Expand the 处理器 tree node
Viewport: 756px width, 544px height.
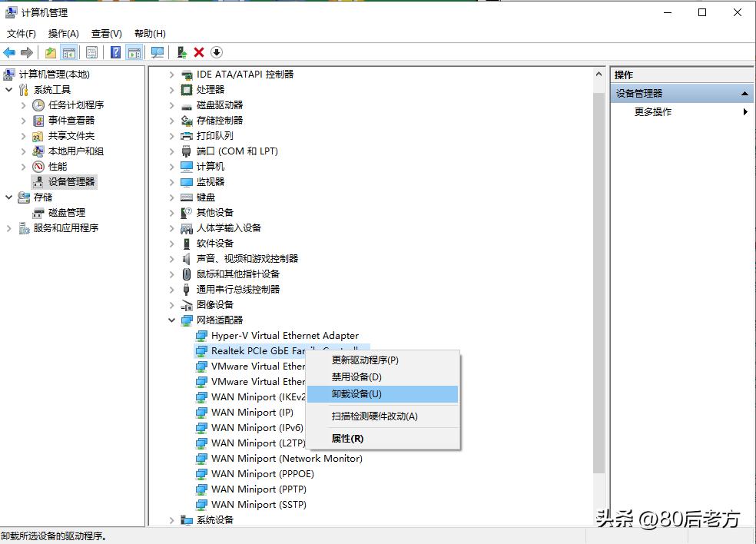click(172, 90)
